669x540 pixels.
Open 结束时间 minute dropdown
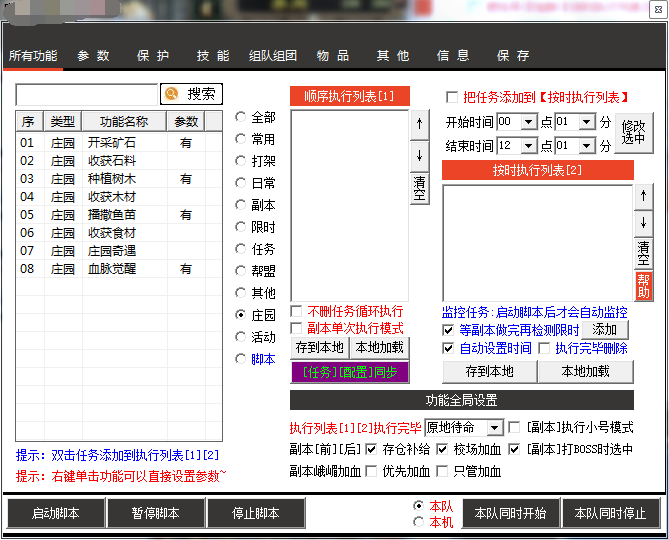point(587,146)
